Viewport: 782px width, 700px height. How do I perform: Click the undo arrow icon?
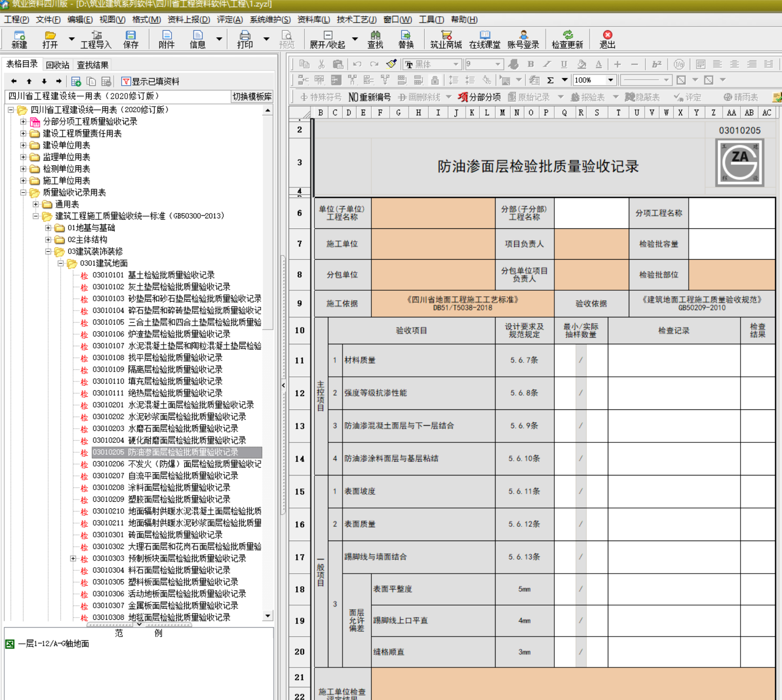[357, 64]
